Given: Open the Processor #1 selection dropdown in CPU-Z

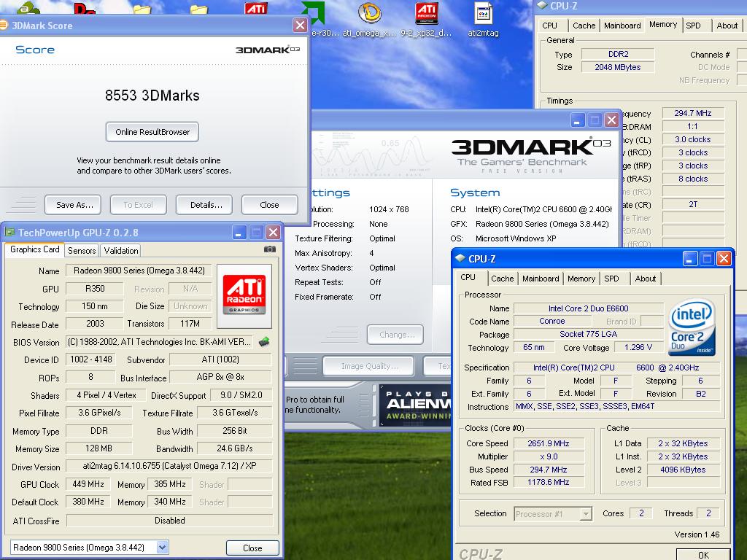Looking at the screenshot, I should click(586, 514).
